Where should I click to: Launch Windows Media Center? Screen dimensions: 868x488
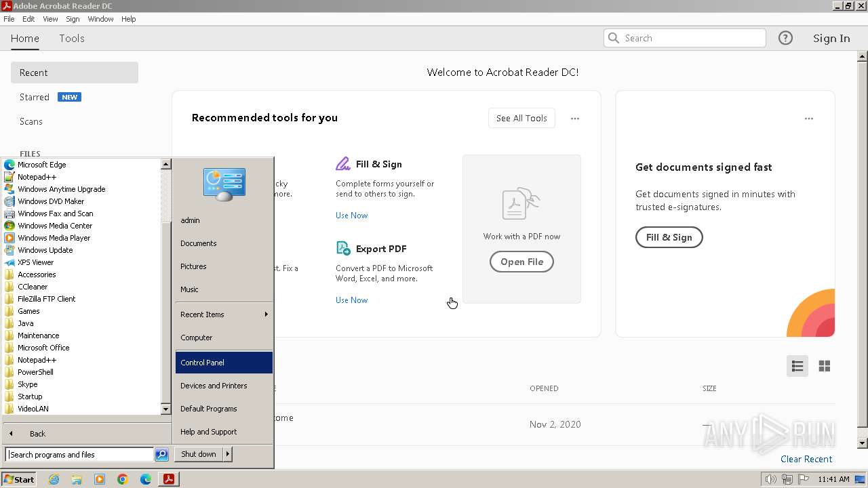(x=55, y=226)
